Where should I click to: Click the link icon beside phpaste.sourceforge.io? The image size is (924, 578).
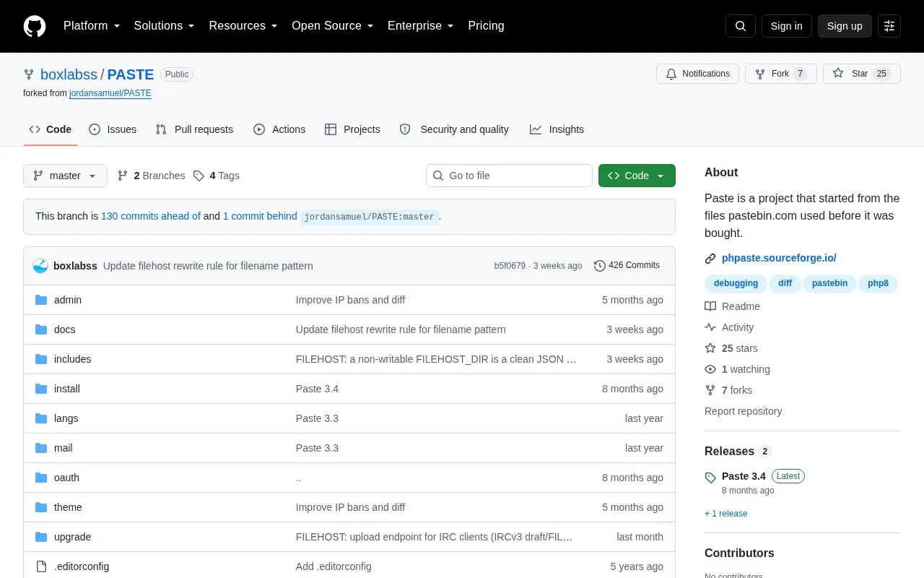(x=710, y=259)
